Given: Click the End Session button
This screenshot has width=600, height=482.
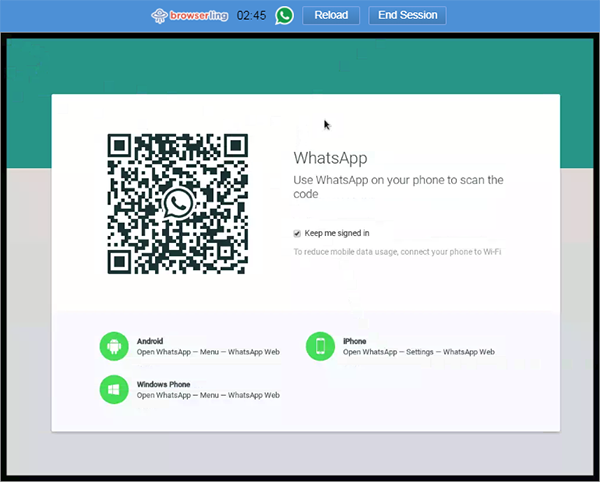Looking at the screenshot, I should coord(407,15).
